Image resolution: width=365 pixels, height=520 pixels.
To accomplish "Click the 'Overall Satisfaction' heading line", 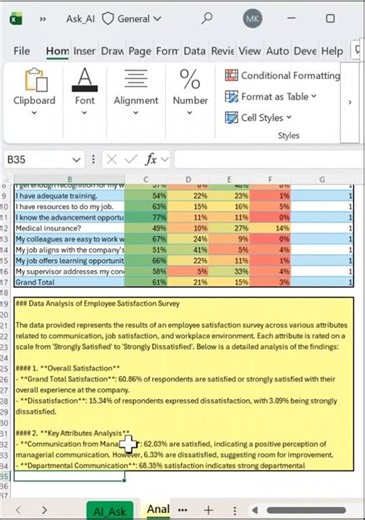I will [68, 368].
